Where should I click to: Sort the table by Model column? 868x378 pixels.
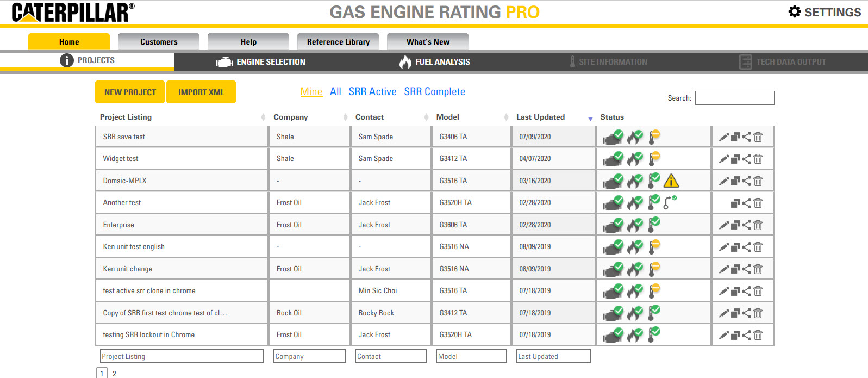pyautogui.click(x=506, y=117)
